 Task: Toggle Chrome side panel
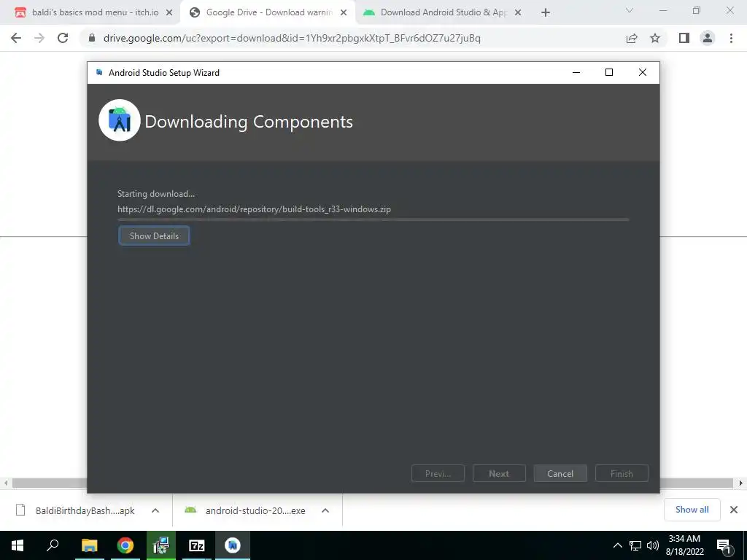684,38
